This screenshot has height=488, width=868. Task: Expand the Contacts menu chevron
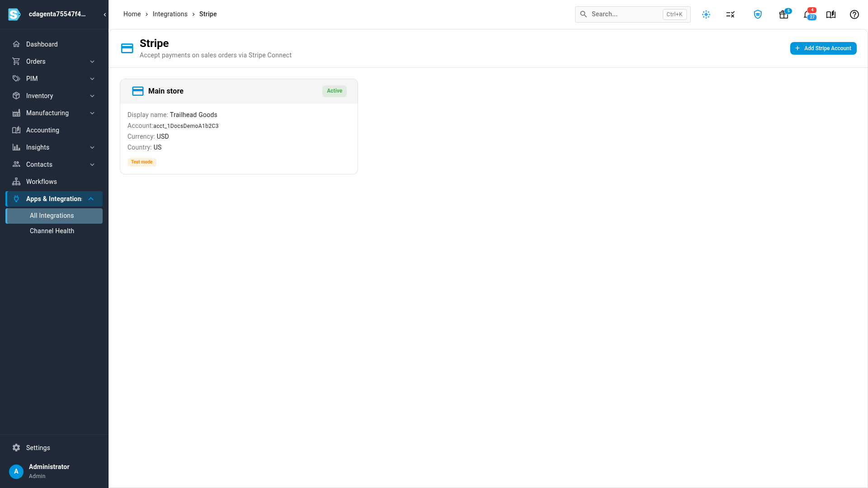point(92,164)
